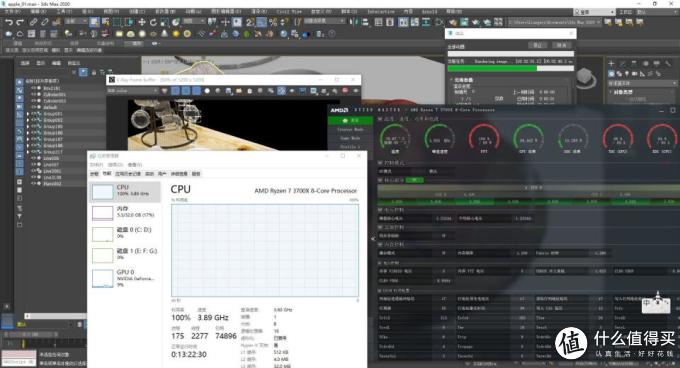The image size is (680, 368).
Task: Click the lock icon in Scene Explorer toolbar
Action: pos(94,72)
